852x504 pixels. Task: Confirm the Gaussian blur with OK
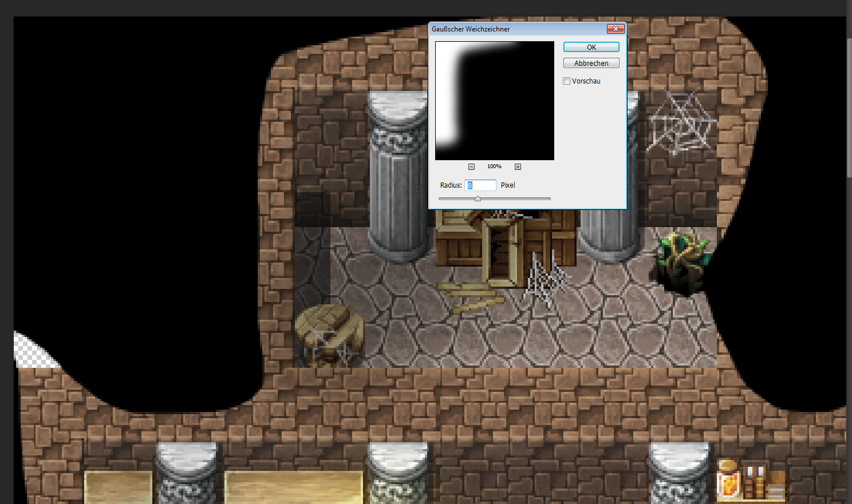[591, 47]
